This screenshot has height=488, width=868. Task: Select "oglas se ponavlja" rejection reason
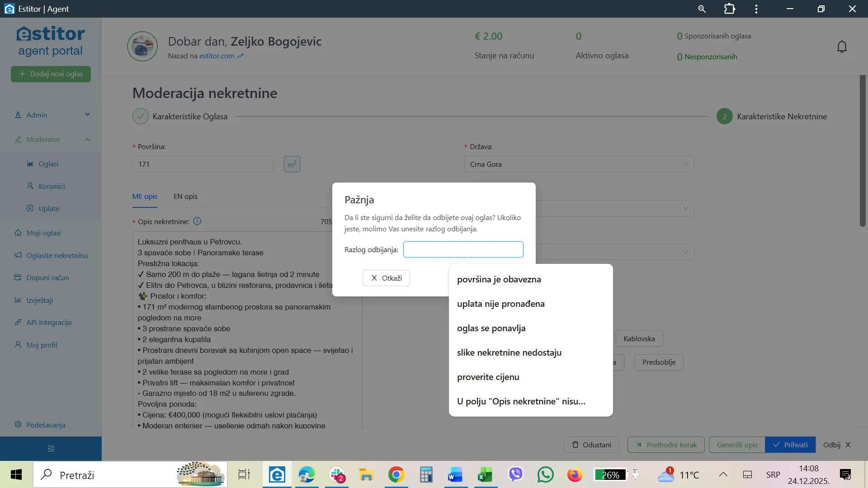[x=491, y=328]
